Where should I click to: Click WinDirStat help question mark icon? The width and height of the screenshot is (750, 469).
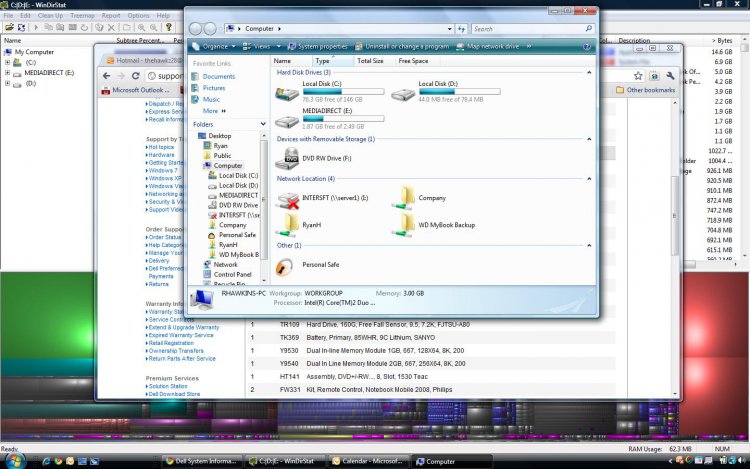point(168,27)
